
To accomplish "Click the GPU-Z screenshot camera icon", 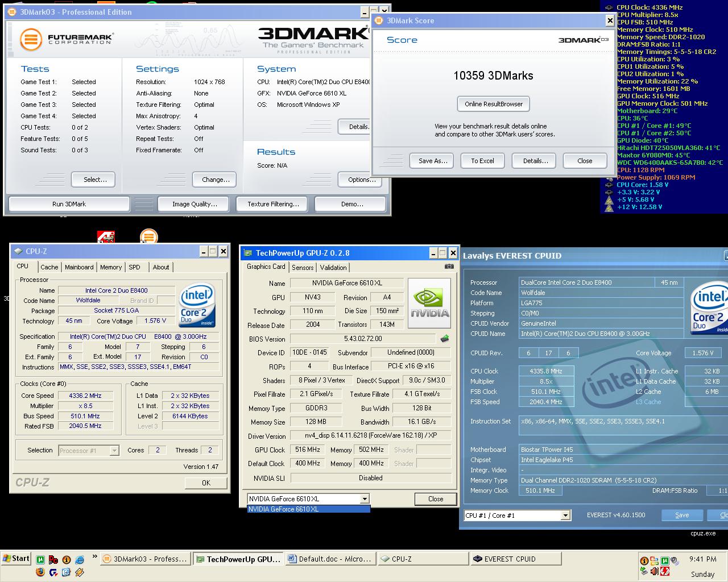I will pos(449,267).
